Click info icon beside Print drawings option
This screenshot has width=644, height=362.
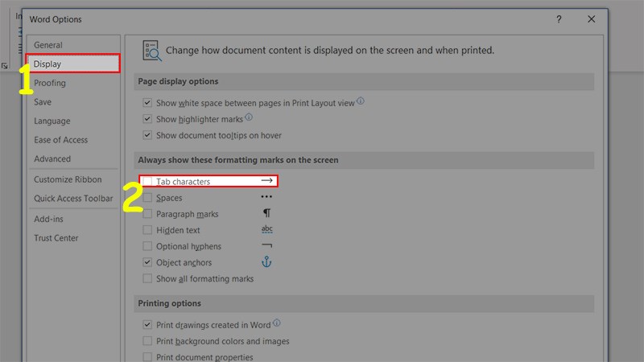tap(277, 323)
